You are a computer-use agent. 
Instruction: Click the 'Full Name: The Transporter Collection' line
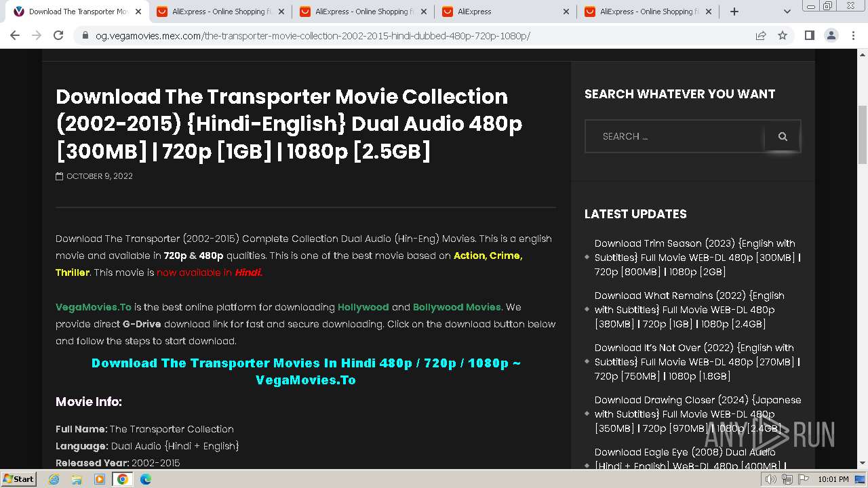[144, 429]
